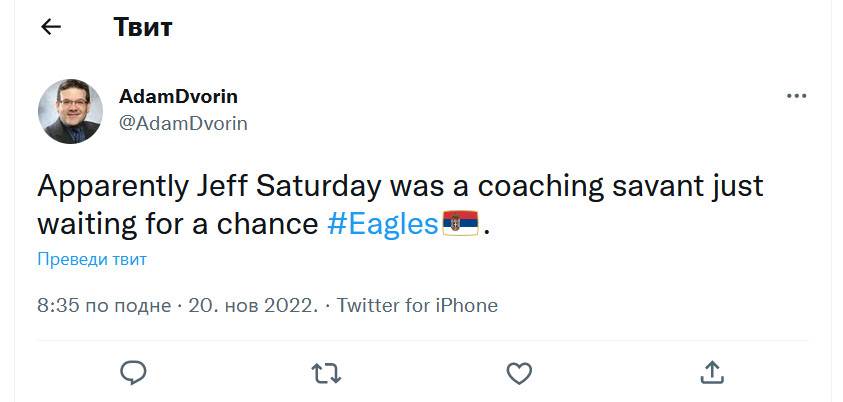Viewport: 843px width, 402px height.
Task: Open the three-dot more options menu
Action: (796, 96)
